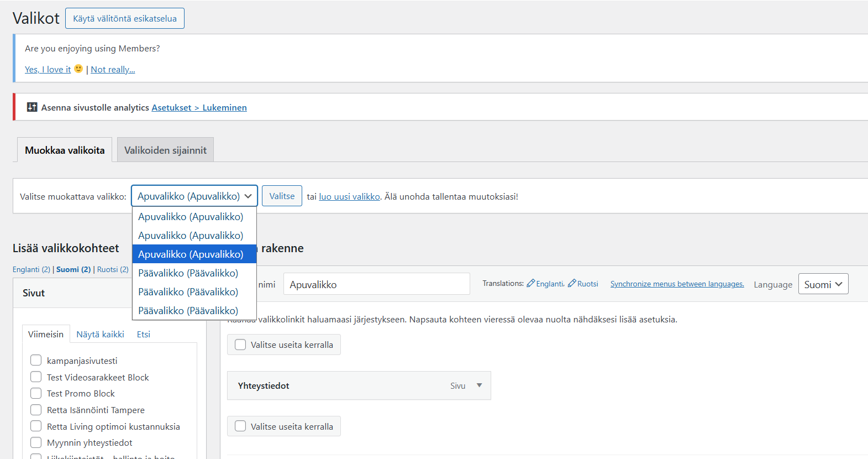The image size is (868, 459).
Task: Enable the Retta Isännöinti Tampere checkbox
Action: pos(36,410)
